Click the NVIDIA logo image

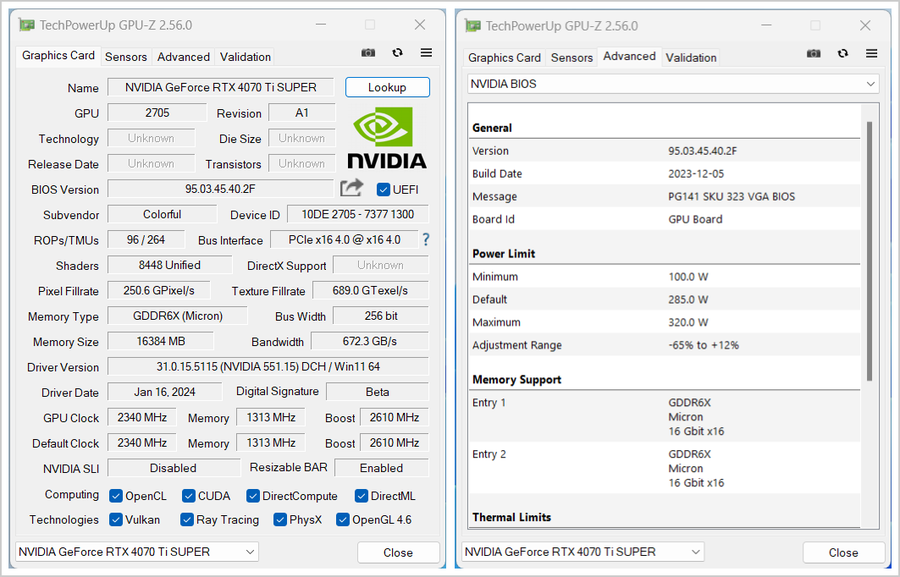pos(386,138)
